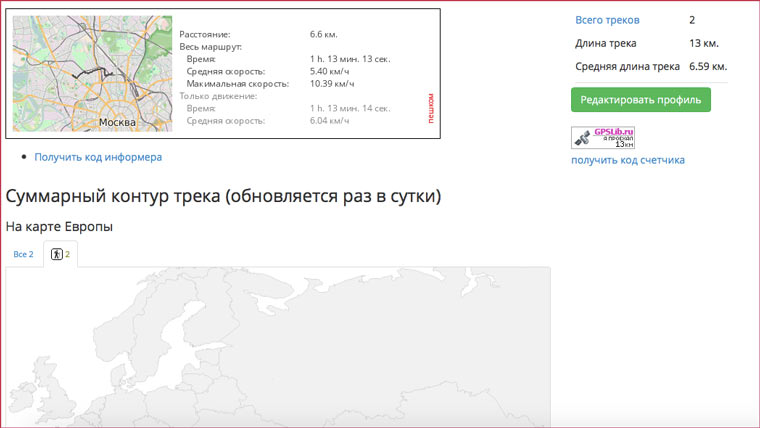
Task: Select the distance value 6.6 км.
Action: click(324, 34)
